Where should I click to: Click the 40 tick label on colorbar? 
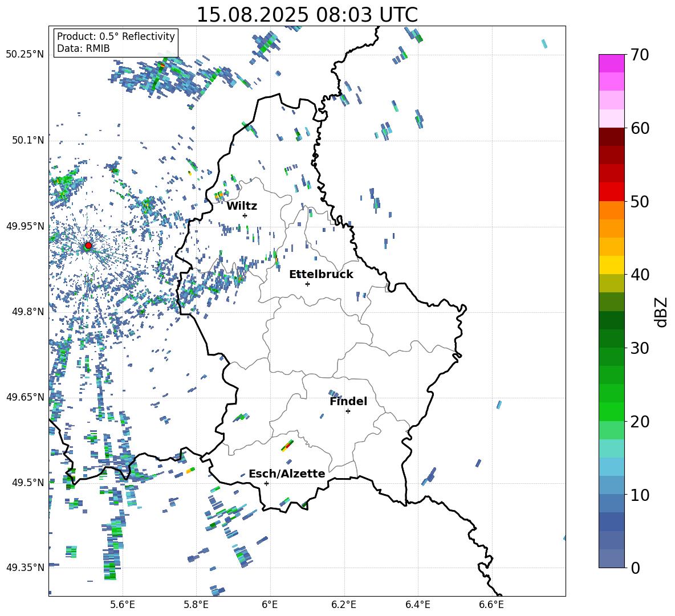[x=639, y=275]
